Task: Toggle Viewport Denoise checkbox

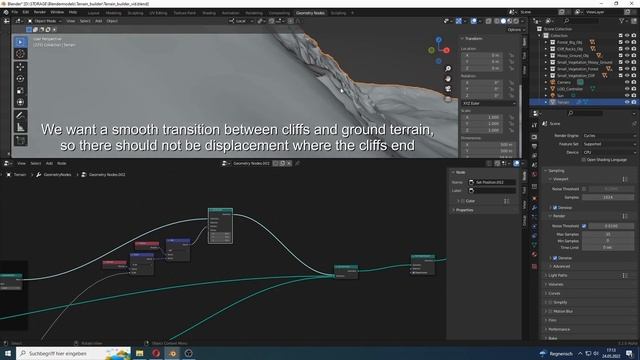Action: pos(555,208)
